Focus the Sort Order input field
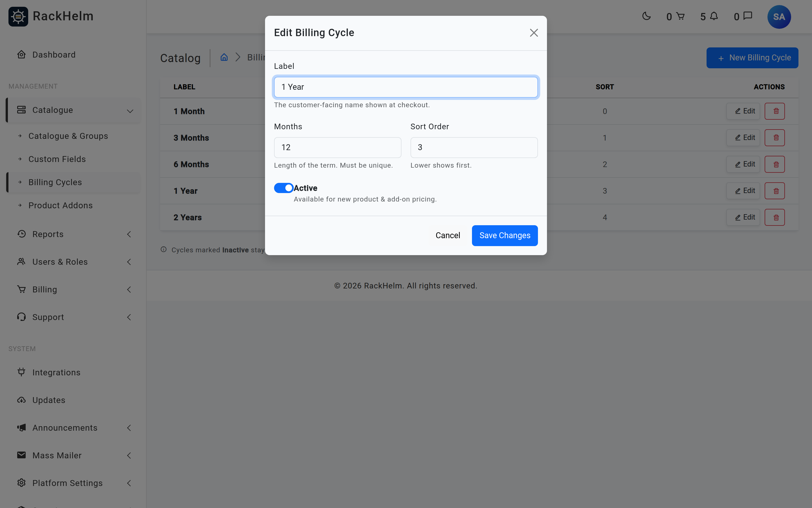This screenshot has height=508, width=812. pos(474,148)
